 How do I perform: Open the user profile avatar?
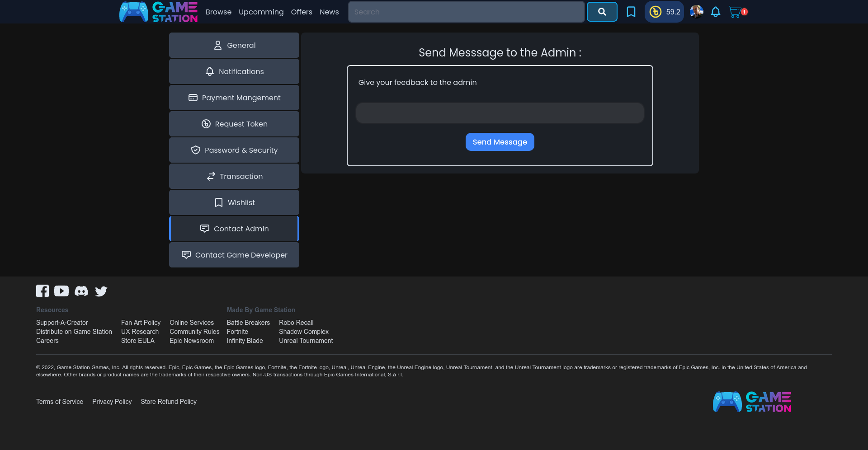click(x=697, y=12)
